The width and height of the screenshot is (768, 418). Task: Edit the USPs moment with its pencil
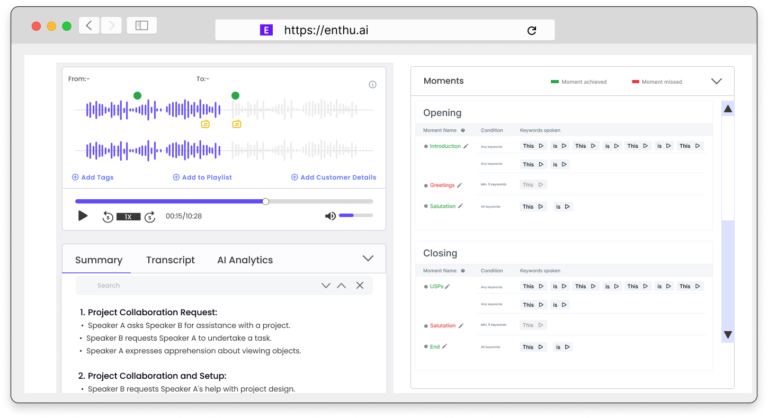pyautogui.click(x=447, y=286)
